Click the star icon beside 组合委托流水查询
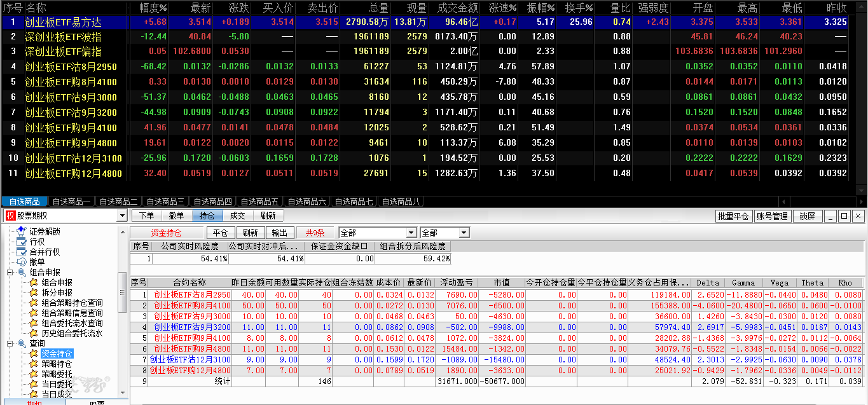 [34, 323]
